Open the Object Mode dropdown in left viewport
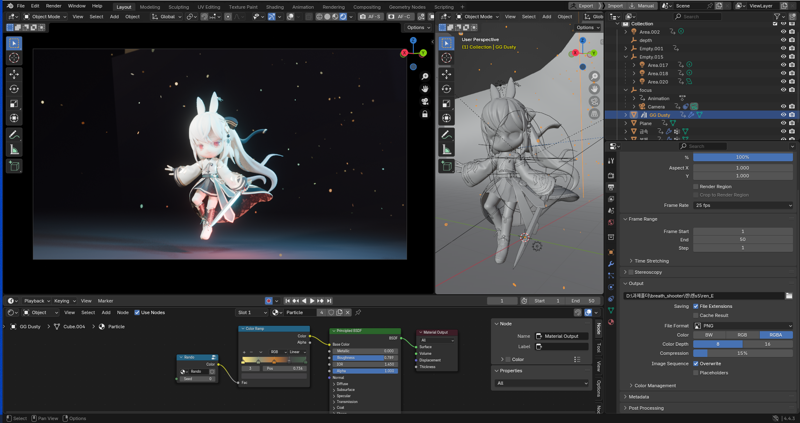Image resolution: width=800 pixels, height=423 pixels. [45, 16]
